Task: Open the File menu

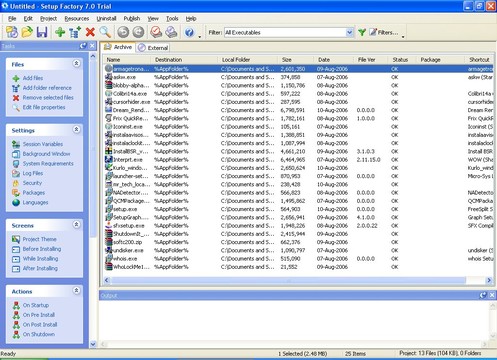Action: point(12,19)
